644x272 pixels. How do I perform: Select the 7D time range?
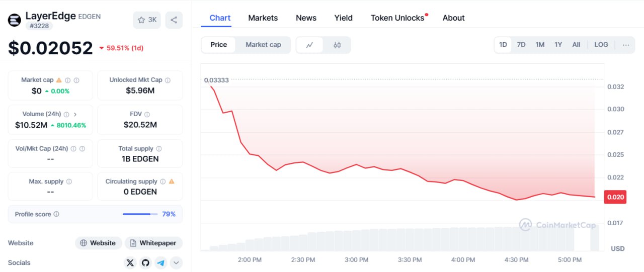521,45
